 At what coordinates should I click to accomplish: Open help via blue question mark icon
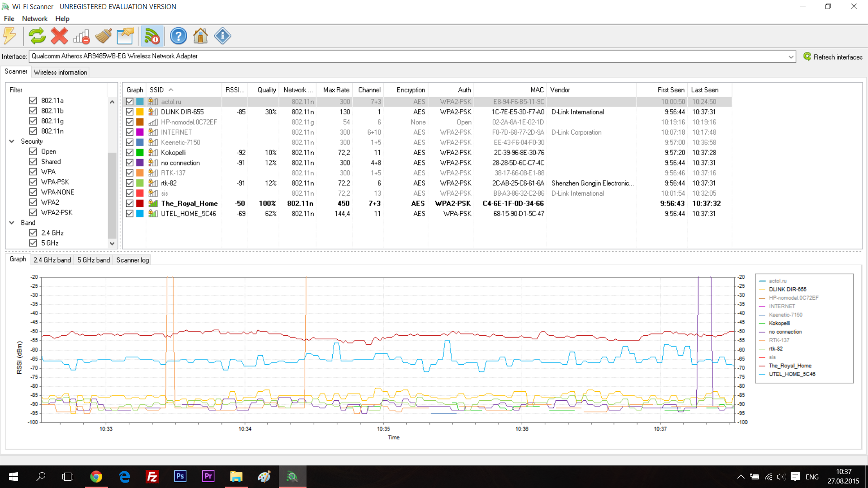coord(179,36)
